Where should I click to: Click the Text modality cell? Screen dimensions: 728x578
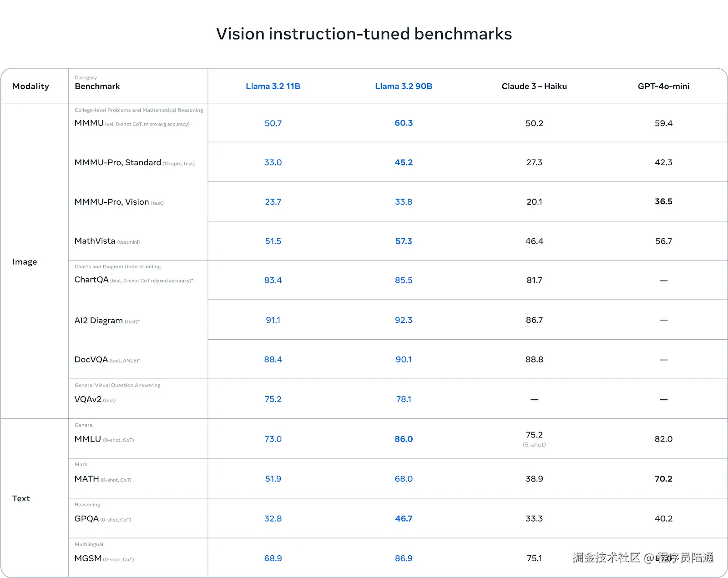[21, 498]
